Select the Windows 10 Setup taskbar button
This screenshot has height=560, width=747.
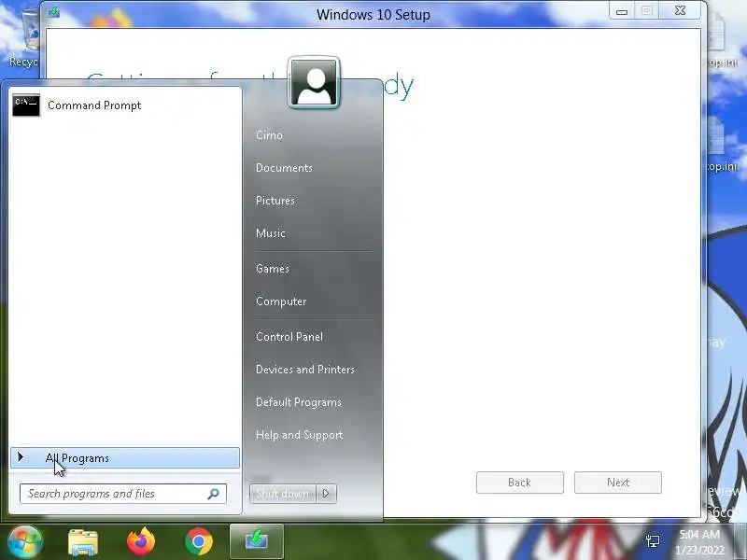pyautogui.click(x=256, y=541)
